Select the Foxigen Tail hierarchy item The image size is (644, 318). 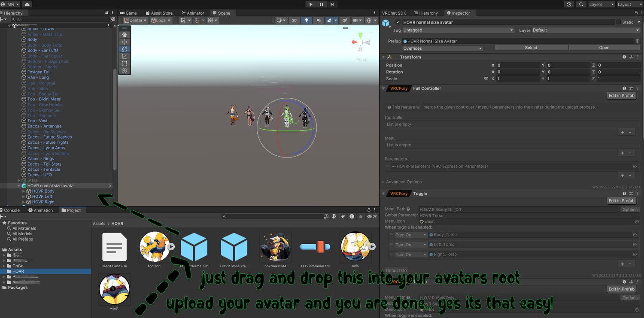point(39,72)
